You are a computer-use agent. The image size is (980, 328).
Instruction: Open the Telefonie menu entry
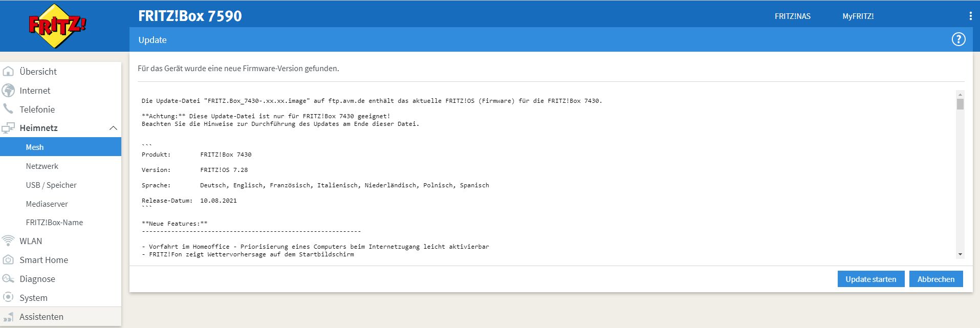(37, 110)
